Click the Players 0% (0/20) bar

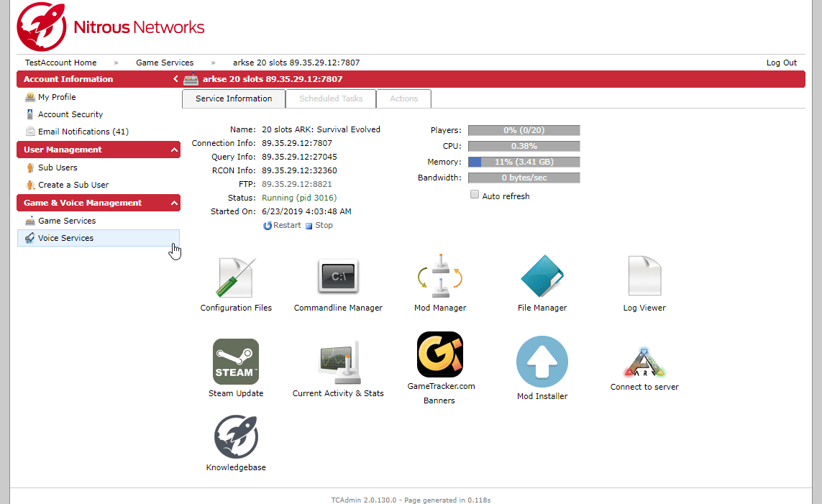click(524, 130)
